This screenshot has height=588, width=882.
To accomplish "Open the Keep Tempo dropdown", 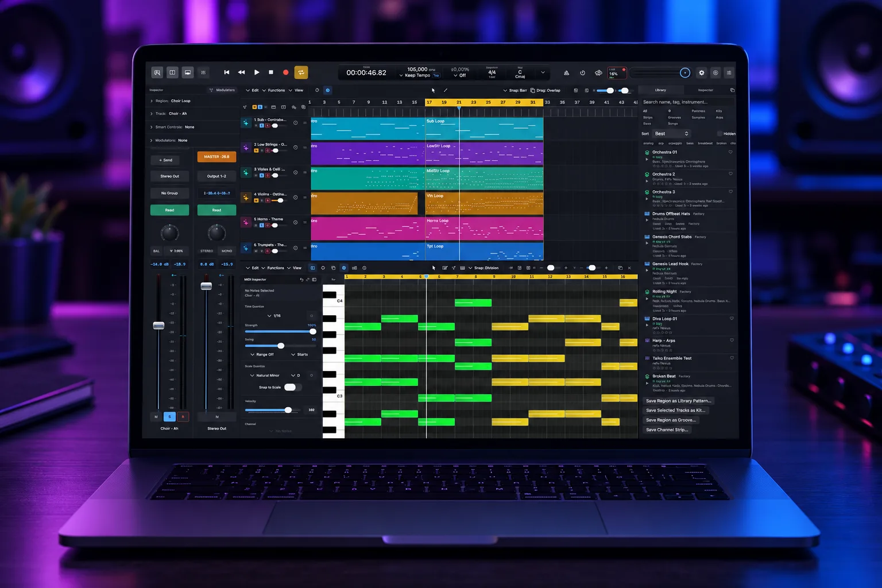I will 415,75.
